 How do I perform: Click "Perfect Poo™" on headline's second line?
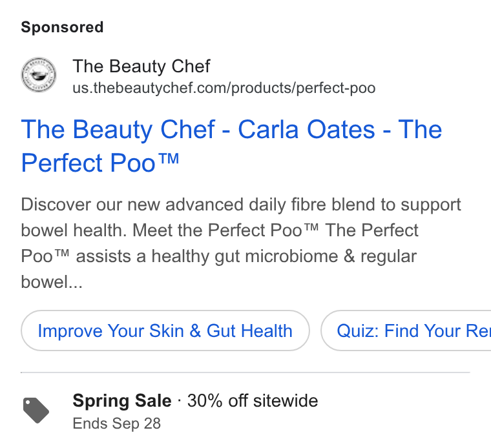(x=100, y=163)
